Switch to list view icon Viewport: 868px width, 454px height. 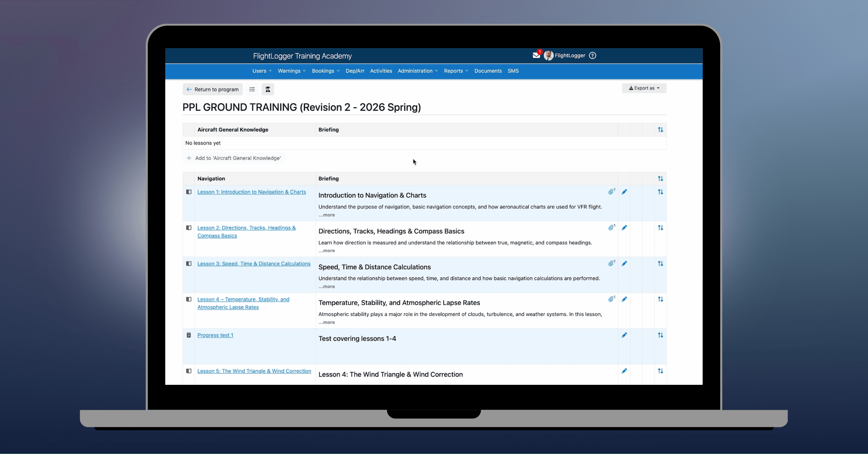pos(252,89)
